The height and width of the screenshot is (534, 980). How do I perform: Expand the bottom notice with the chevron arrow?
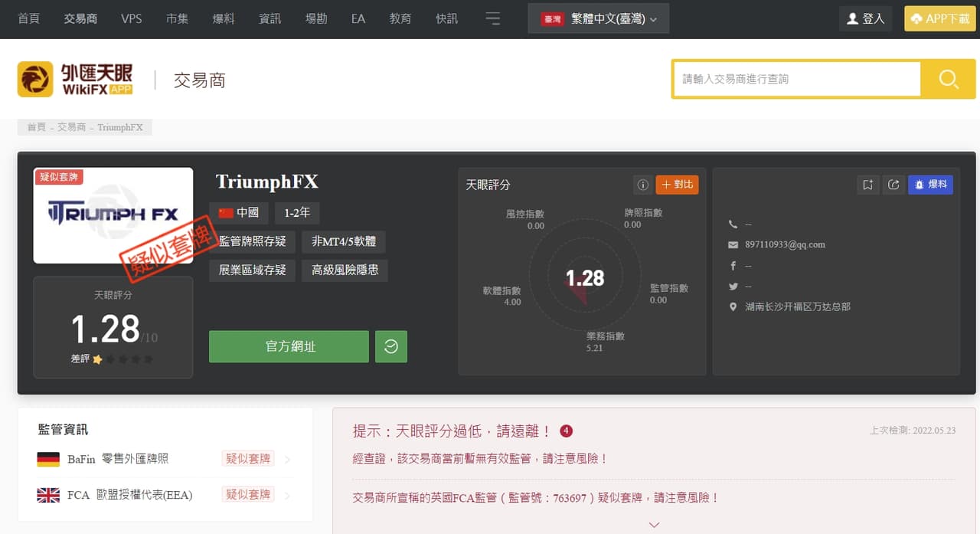click(654, 525)
